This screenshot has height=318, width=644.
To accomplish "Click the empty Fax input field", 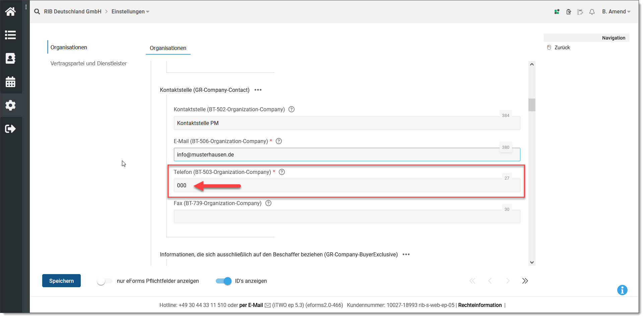I will 347,216.
